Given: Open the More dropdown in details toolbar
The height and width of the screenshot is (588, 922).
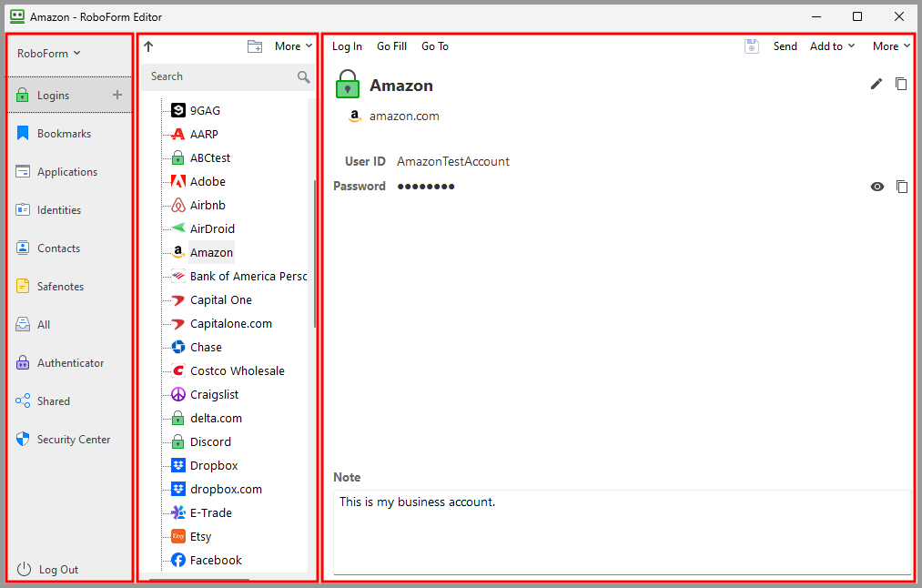Looking at the screenshot, I should (891, 46).
